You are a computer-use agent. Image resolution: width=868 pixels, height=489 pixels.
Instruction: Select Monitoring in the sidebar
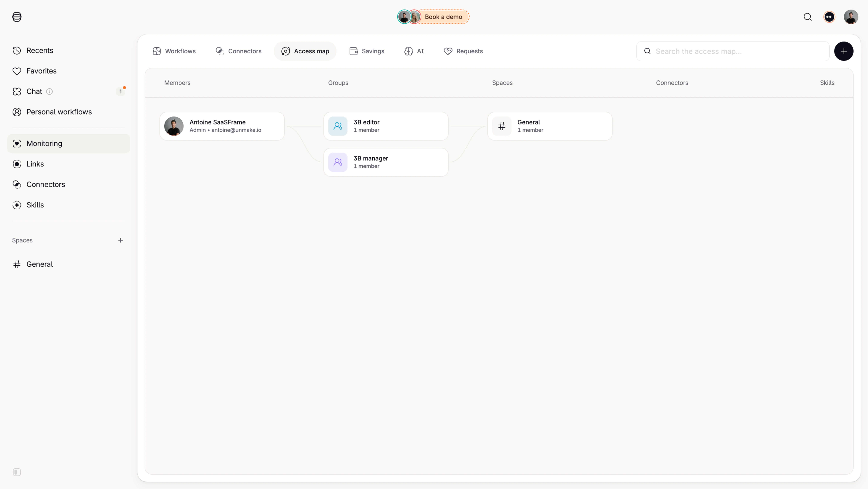pos(69,144)
